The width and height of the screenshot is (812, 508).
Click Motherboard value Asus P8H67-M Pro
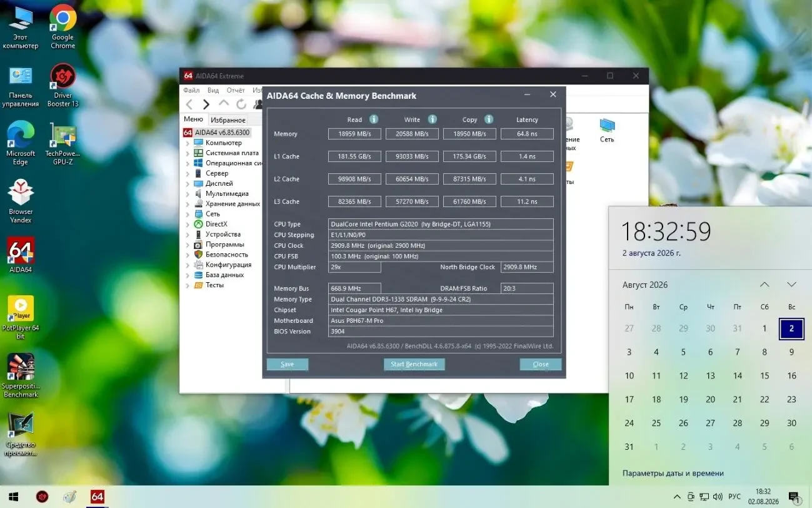click(x=441, y=321)
